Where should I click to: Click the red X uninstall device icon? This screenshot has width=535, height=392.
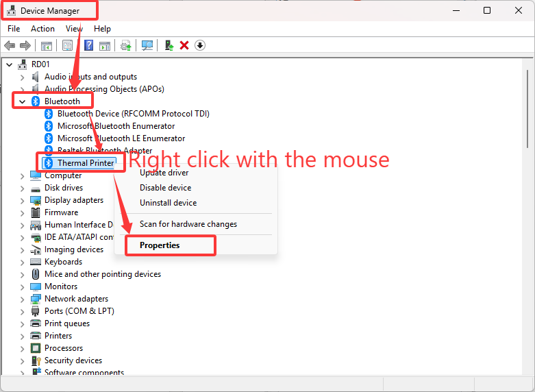pyautogui.click(x=184, y=45)
